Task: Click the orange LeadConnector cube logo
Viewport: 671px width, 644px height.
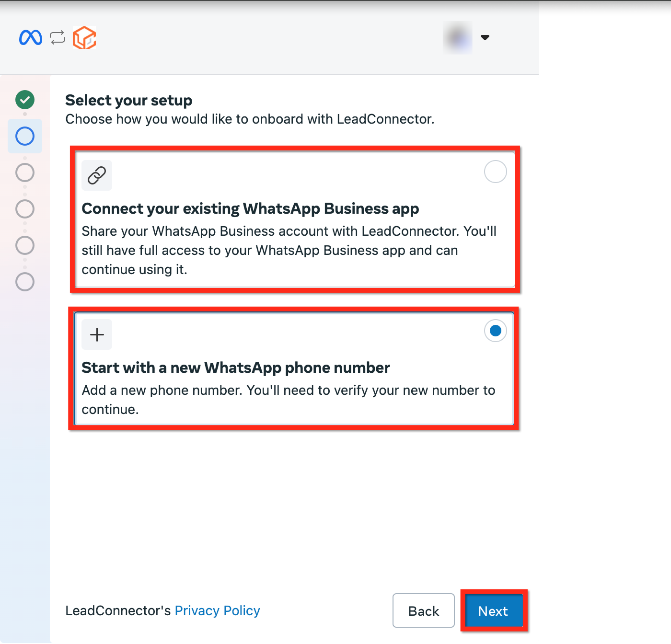Action: [x=84, y=37]
